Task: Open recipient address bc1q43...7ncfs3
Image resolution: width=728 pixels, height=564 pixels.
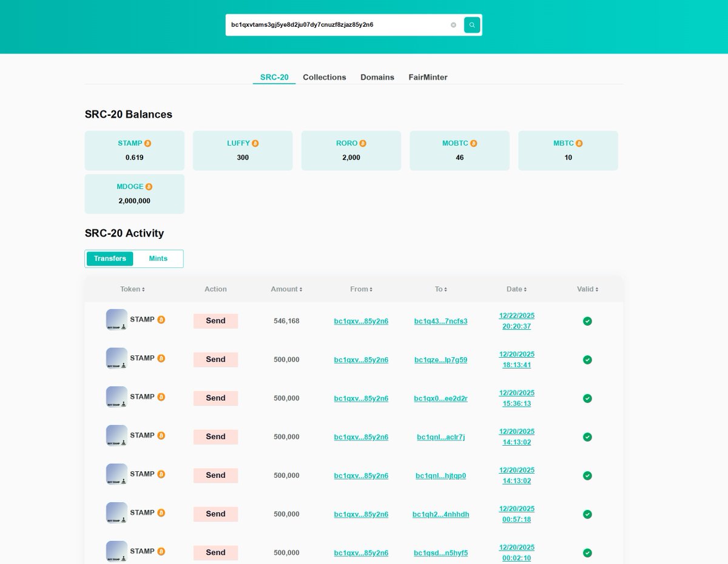Action: 441,321
